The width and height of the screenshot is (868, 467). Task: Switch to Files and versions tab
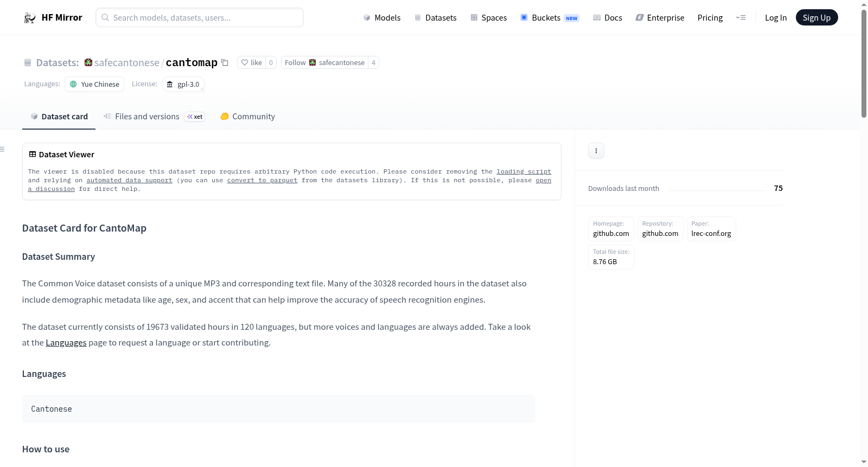pos(154,117)
